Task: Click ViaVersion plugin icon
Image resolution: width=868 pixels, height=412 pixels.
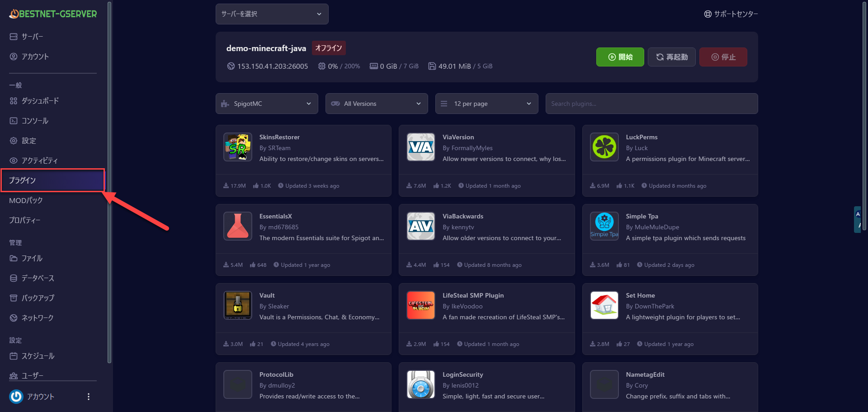Action: (x=421, y=147)
